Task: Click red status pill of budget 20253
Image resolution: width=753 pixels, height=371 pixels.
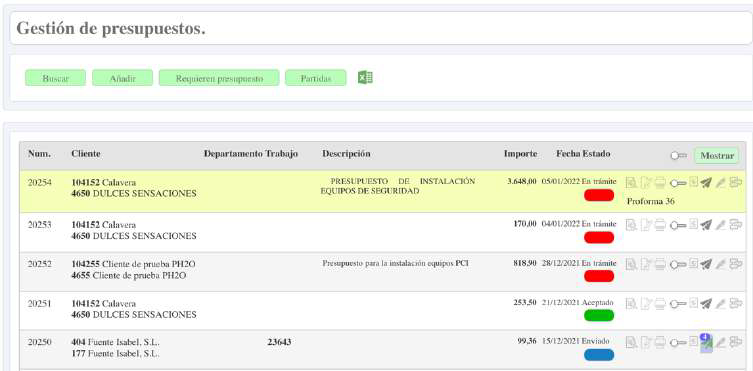Action: pyautogui.click(x=599, y=237)
